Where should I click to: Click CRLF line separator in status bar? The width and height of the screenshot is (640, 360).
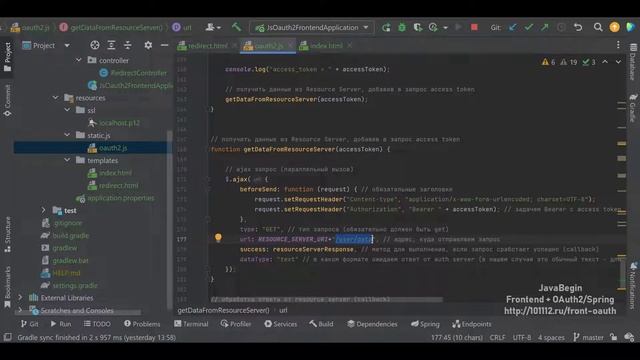(x=497, y=338)
